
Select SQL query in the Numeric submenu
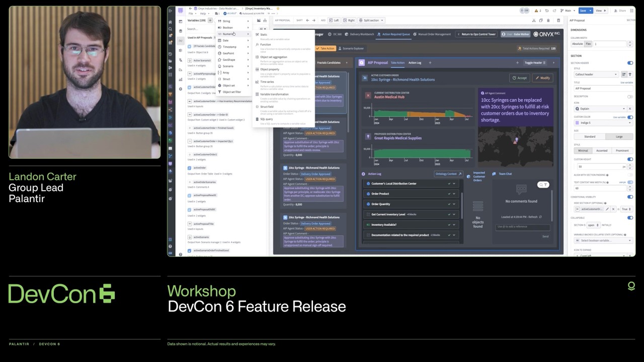coord(283,120)
